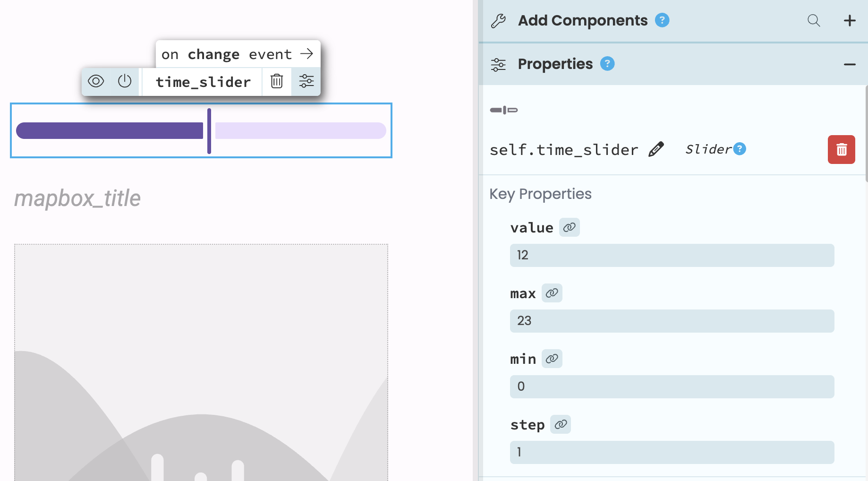Click the red delete component button
The image size is (868, 481).
point(841,150)
